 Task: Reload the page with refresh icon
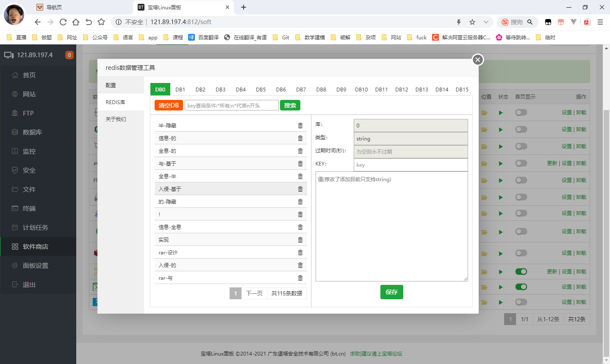(x=63, y=22)
